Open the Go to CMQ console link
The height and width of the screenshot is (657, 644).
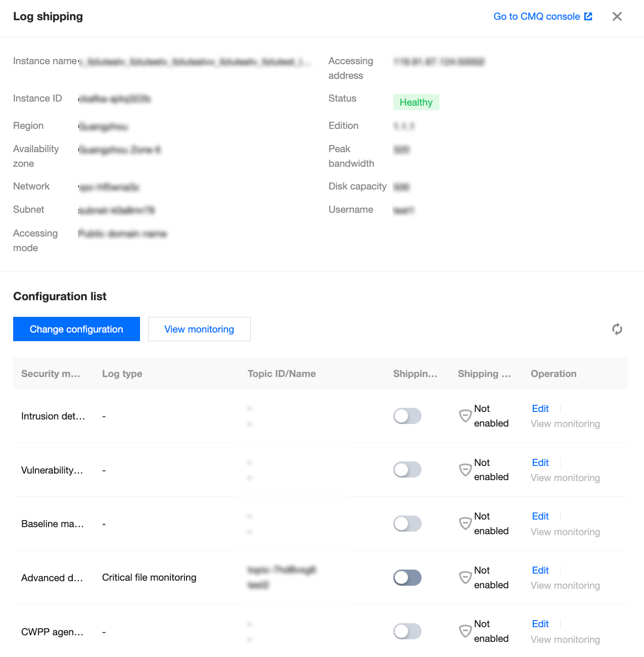pyautogui.click(x=536, y=16)
